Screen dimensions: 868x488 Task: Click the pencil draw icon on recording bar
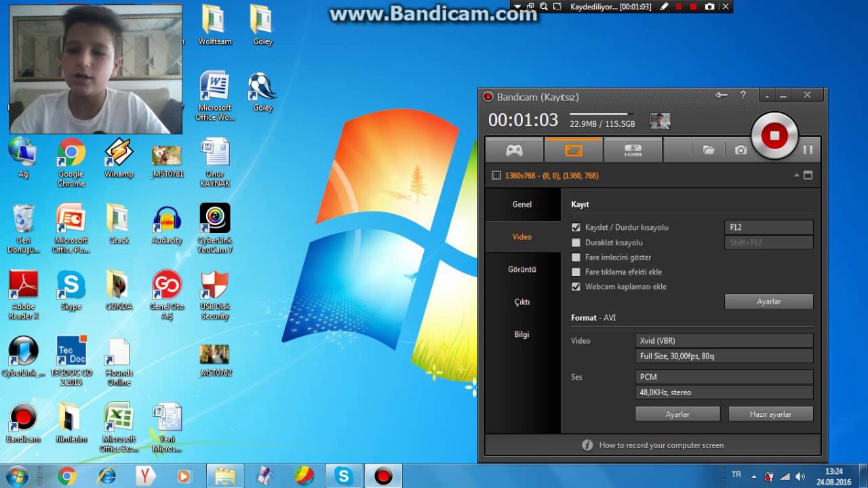(664, 7)
